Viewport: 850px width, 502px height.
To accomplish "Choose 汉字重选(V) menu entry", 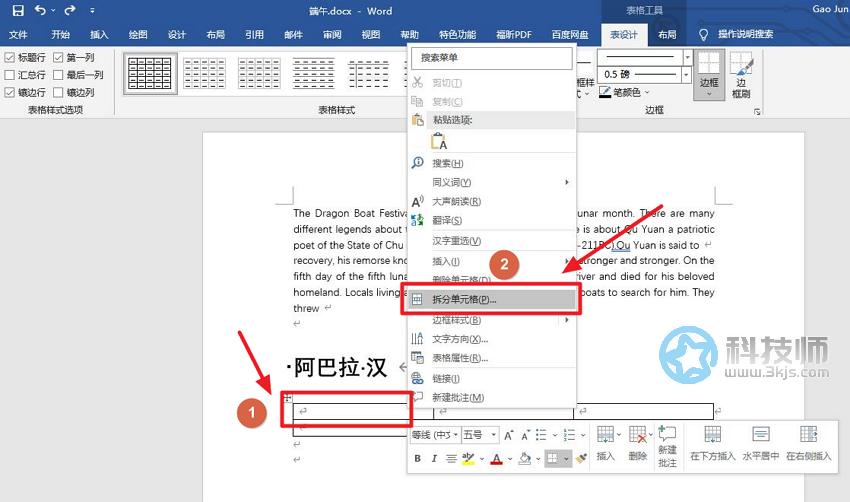I will pyautogui.click(x=491, y=241).
